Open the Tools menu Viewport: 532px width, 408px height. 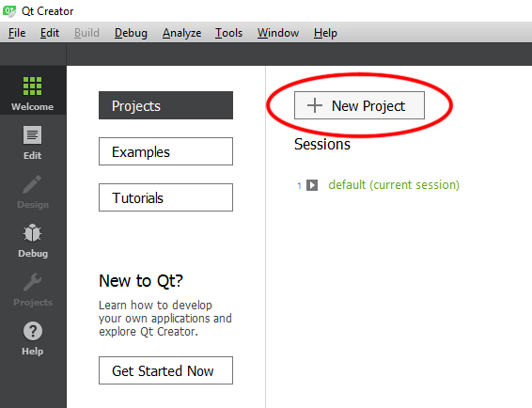(x=228, y=33)
